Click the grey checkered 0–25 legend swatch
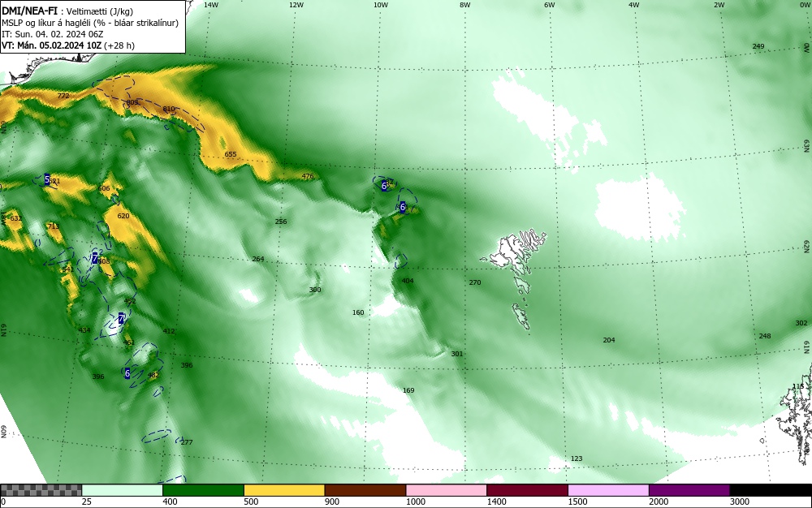812x508 pixels. pos(41,490)
